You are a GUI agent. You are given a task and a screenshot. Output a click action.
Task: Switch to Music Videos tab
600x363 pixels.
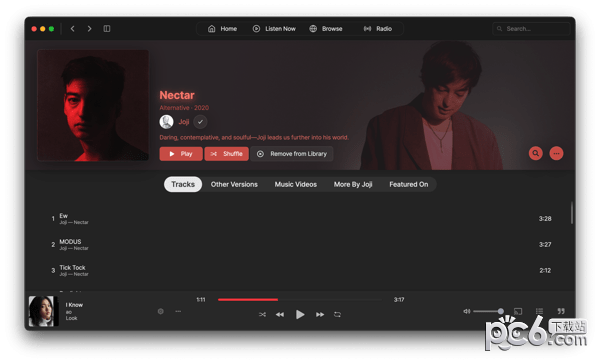296,184
